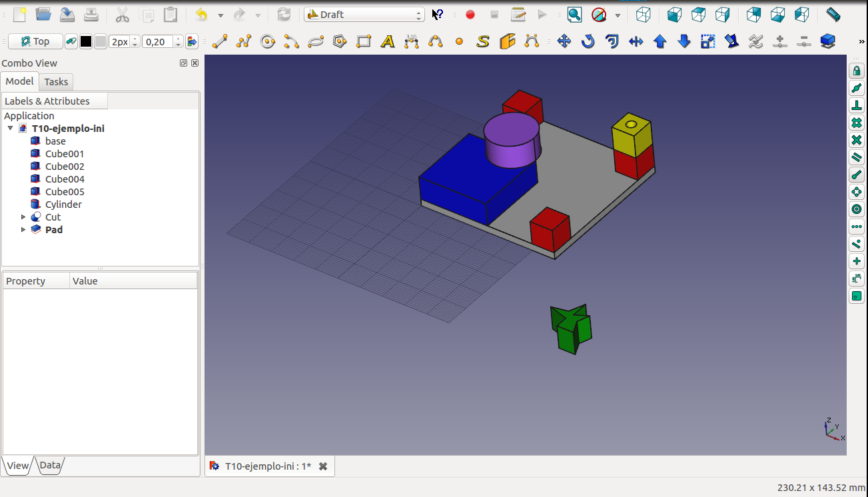The height and width of the screenshot is (497, 868).
Task: Select Cylinder in the model tree
Action: coord(63,205)
